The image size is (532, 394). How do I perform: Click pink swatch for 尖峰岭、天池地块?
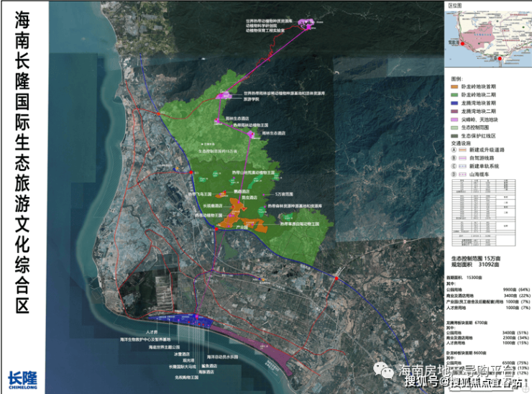[x=454, y=119]
